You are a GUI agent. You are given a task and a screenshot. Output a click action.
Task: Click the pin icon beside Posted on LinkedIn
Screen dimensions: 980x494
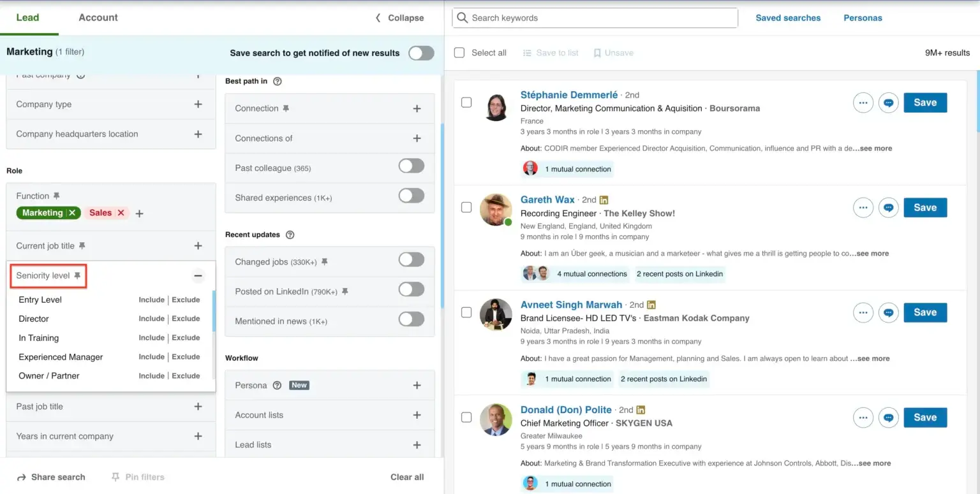point(345,291)
